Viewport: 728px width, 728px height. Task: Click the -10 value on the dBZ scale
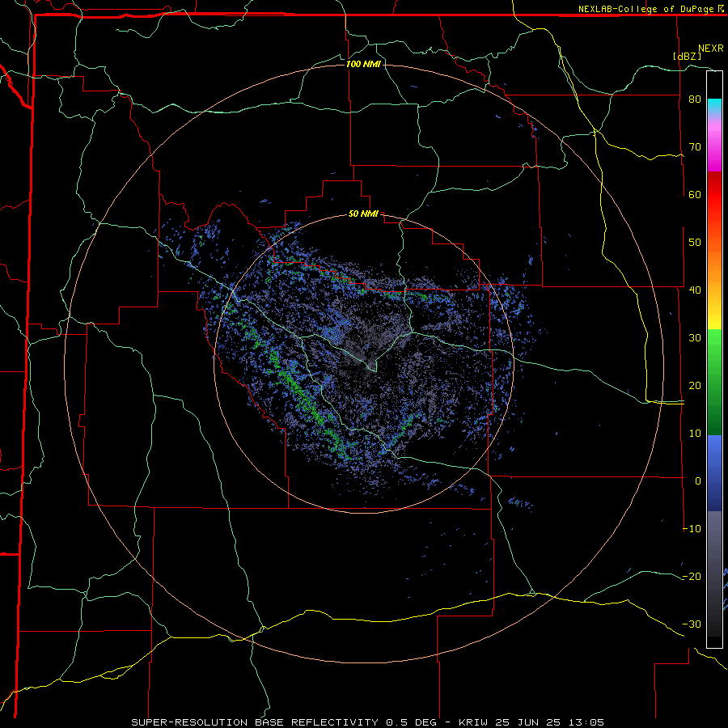(692, 529)
